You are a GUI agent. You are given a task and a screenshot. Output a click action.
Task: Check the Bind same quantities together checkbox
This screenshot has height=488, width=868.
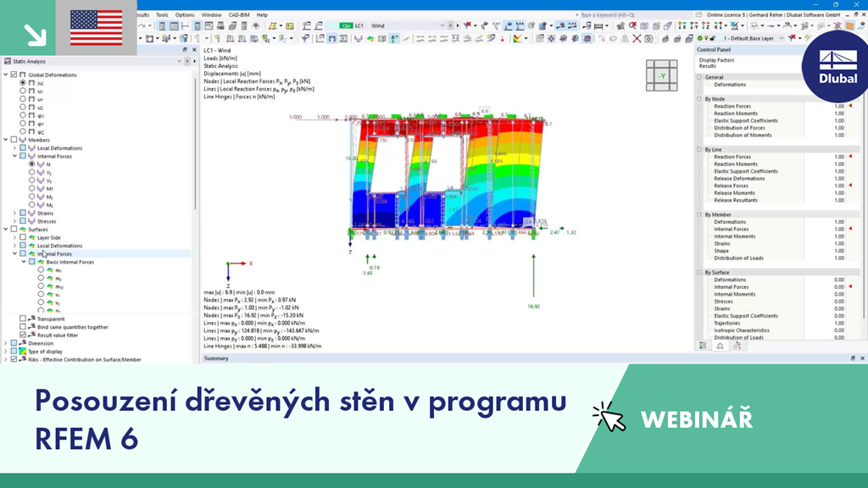click(x=23, y=327)
